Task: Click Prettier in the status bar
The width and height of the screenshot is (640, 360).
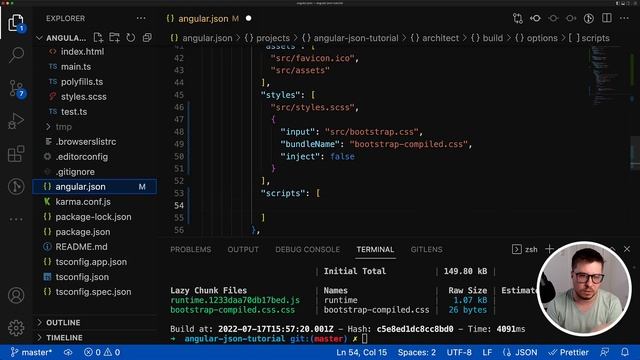Action: tap(569, 352)
